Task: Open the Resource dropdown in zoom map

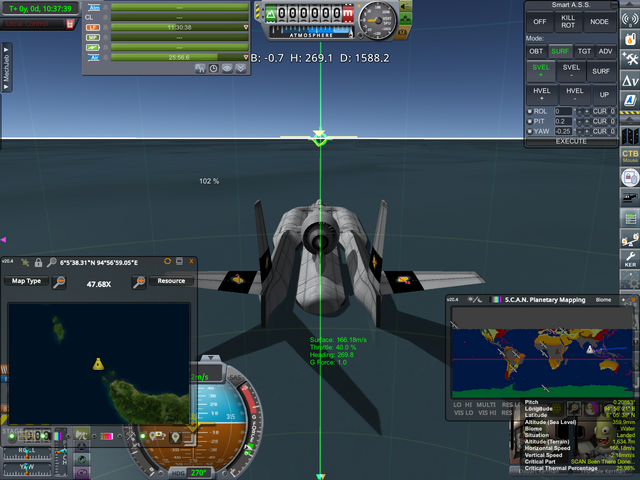Action: click(171, 281)
